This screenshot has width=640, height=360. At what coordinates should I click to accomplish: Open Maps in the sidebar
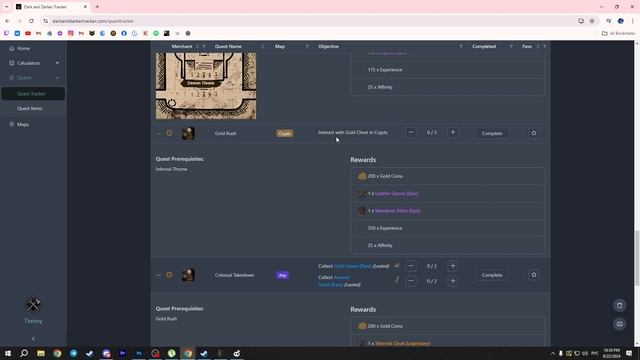(33, 124)
